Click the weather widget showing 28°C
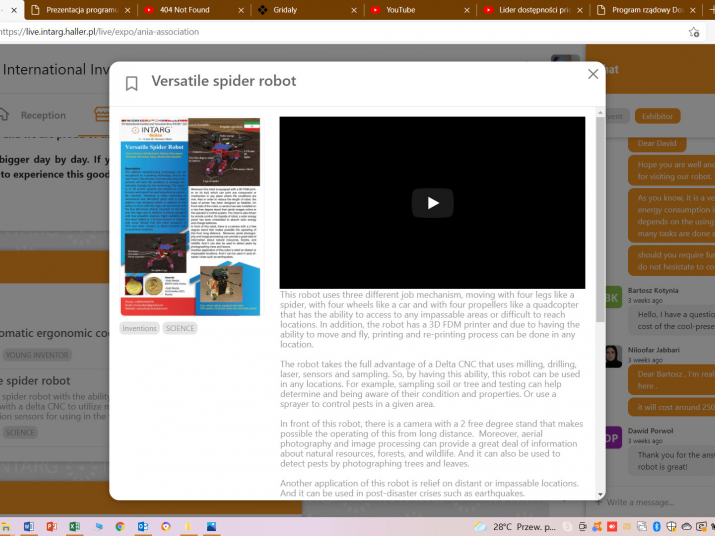715x536 pixels. (495, 526)
